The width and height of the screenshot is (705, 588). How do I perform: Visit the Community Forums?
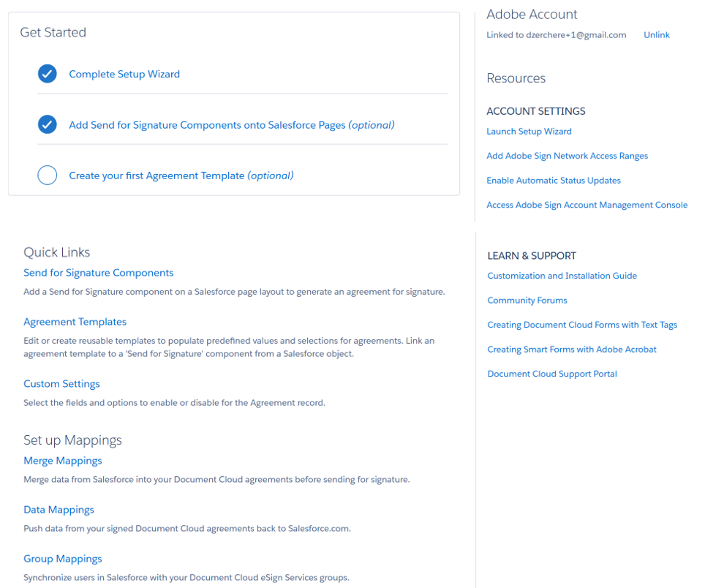(x=527, y=300)
